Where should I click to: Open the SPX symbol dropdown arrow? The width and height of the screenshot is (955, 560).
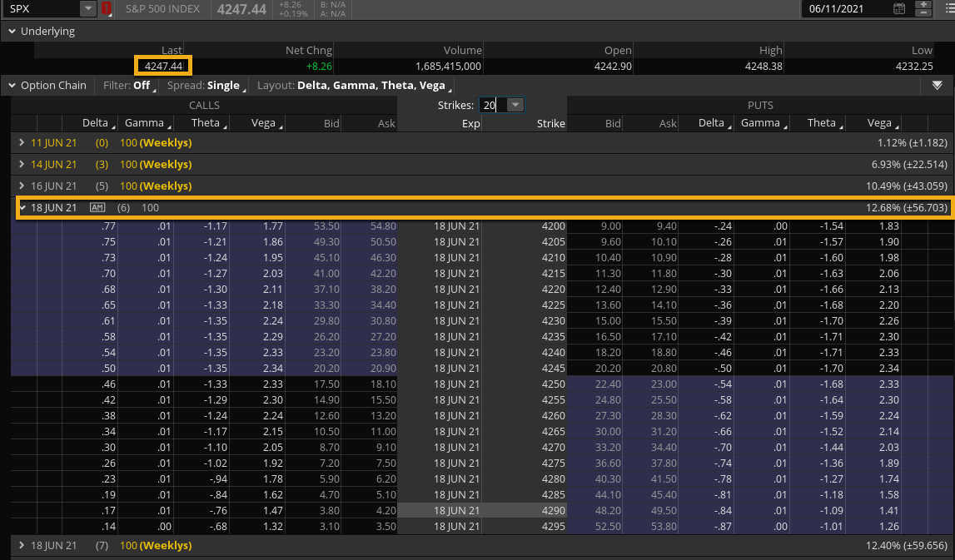(88, 9)
